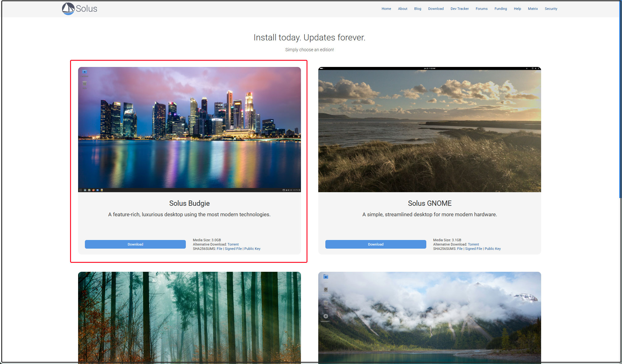Click the misty forest desktop screenshot
The height and width of the screenshot is (364, 622).
click(x=189, y=317)
